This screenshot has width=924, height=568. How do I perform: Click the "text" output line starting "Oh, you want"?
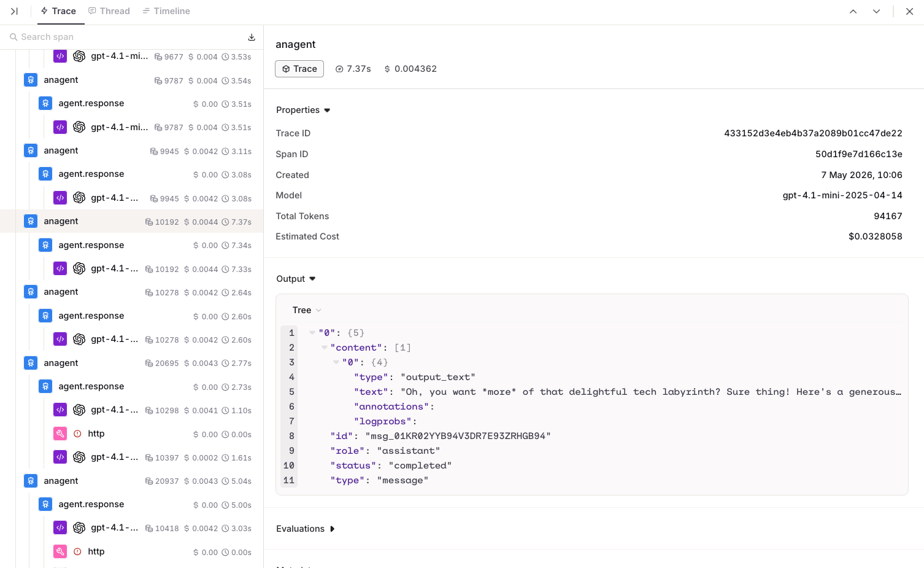pyautogui.click(x=627, y=392)
